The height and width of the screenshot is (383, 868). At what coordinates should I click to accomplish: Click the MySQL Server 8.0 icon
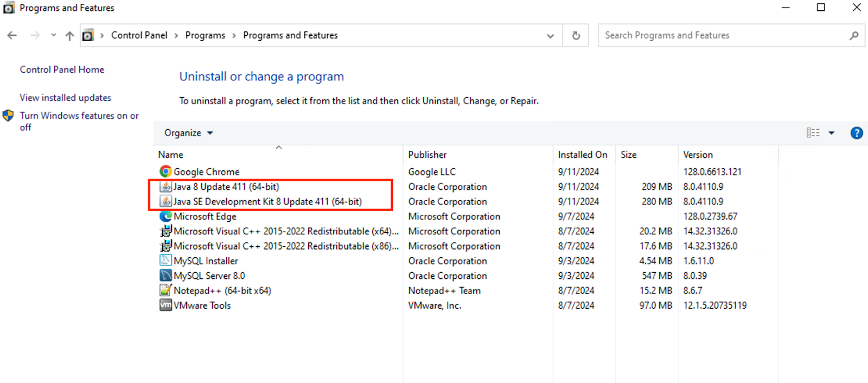point(165,276)
